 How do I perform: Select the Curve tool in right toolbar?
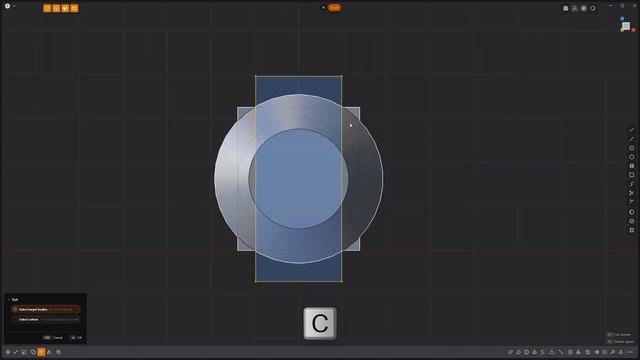coord(631,139)
